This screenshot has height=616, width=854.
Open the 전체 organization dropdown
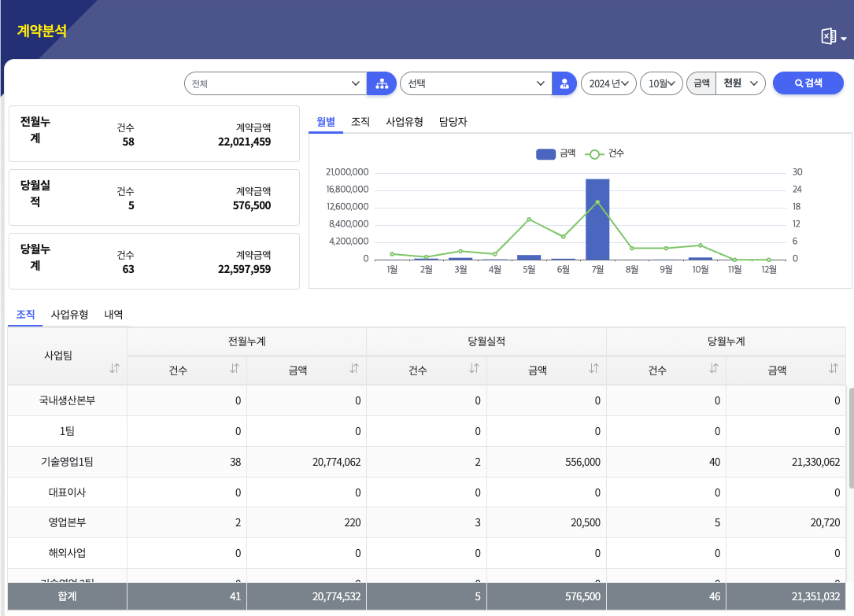[x=275, y=83]
